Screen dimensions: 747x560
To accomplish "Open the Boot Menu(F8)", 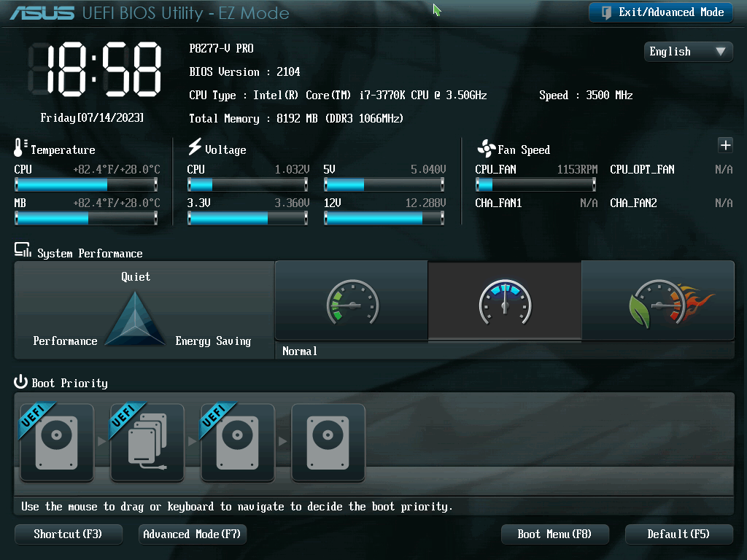I will [x=554, y=534].
